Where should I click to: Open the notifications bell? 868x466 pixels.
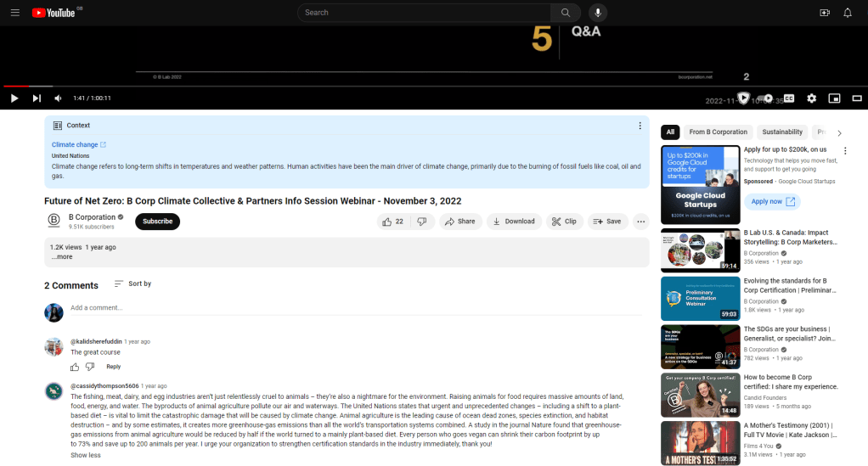pyautogui.click(x=847, y=13)
